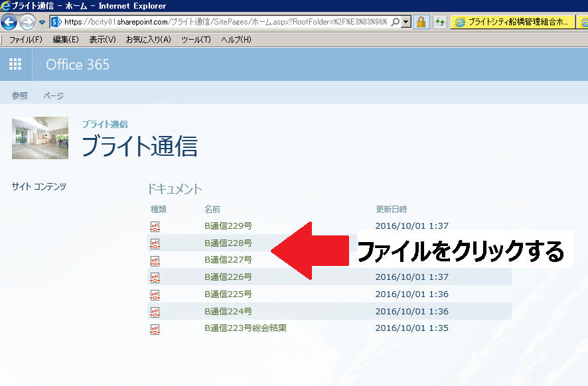Screen dimensions: 588x386
Task: Sort by the 種類 column header
Action: pyautogui.click(x=158, y=209)
